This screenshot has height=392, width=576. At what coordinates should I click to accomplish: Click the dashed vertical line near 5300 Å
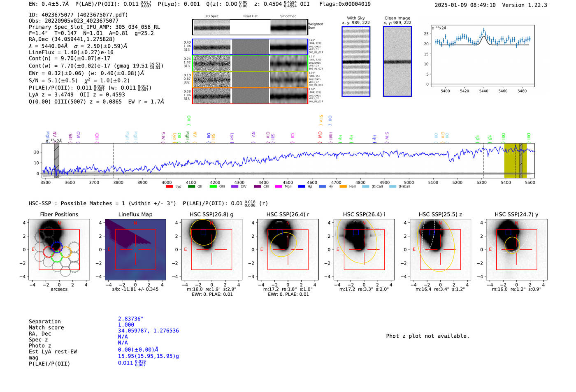pos(483,160)
